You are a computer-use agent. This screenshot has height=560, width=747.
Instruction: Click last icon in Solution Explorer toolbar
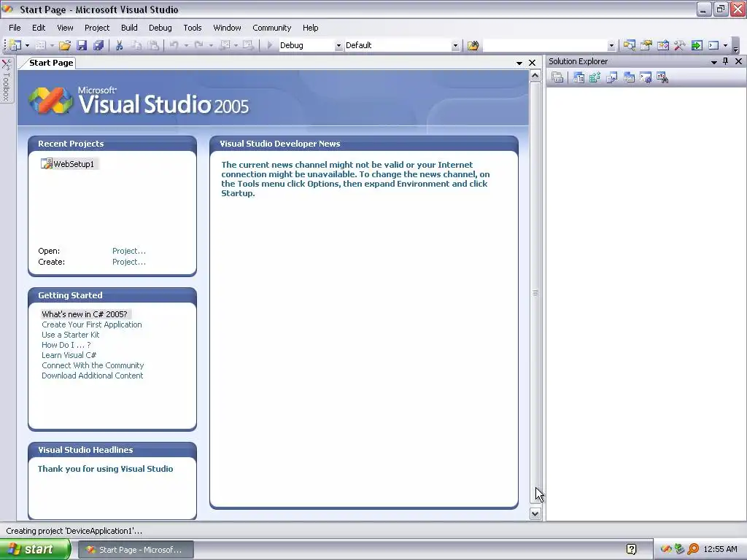click(662, 77)
